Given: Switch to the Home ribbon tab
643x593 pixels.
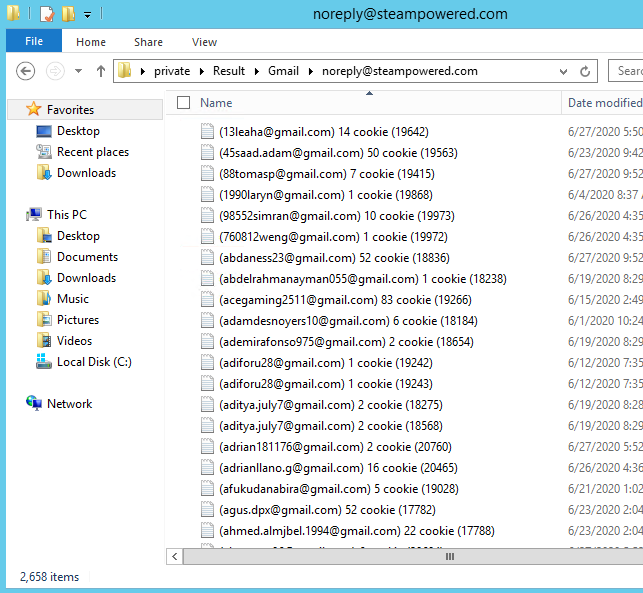Looking at the screenshot, I should [x=91, y=42].
